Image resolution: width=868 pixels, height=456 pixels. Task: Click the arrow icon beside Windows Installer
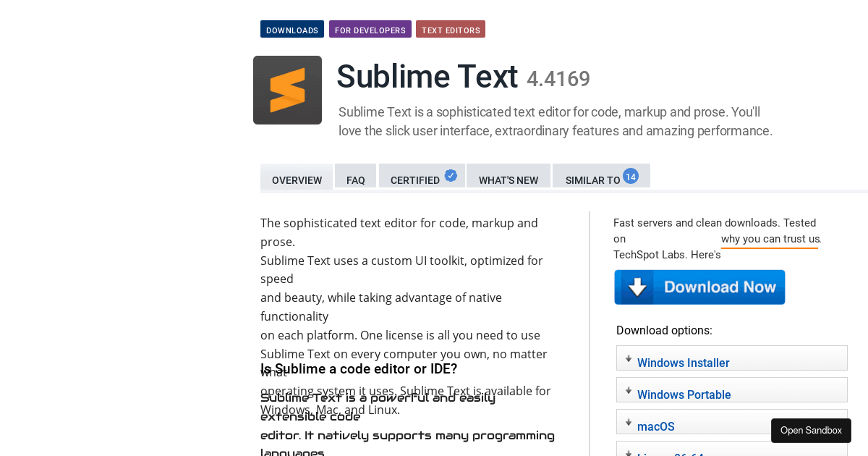(629, 359)
